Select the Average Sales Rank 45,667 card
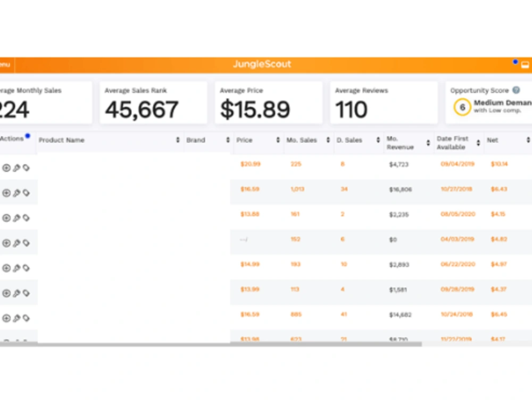Screen dimensions: 532x400 153,103
